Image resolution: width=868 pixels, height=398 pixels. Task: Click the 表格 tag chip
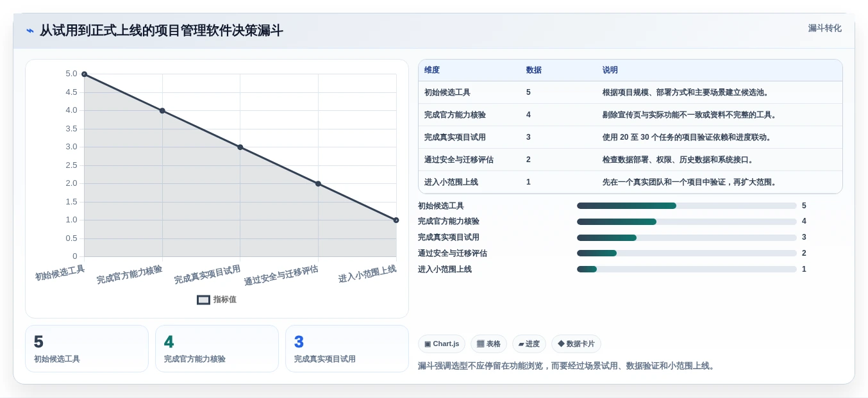click(488, 344)
